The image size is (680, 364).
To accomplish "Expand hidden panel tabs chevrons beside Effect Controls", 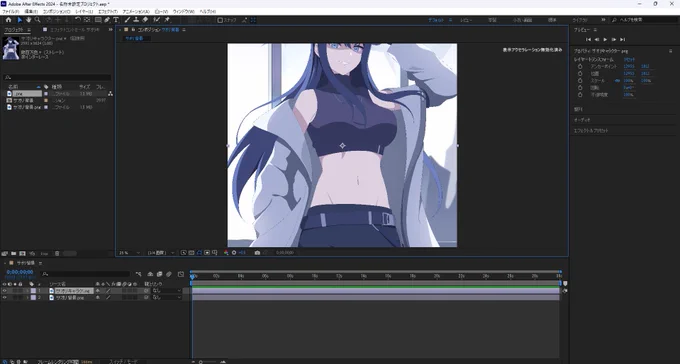I will (110, 30).
